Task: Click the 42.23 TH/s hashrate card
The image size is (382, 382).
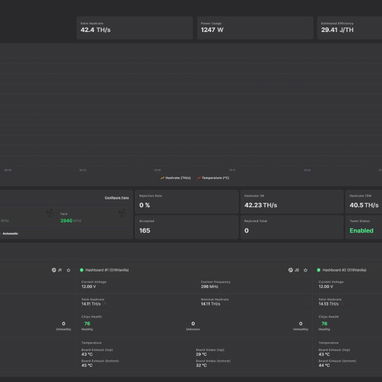Action: (291, 202)
